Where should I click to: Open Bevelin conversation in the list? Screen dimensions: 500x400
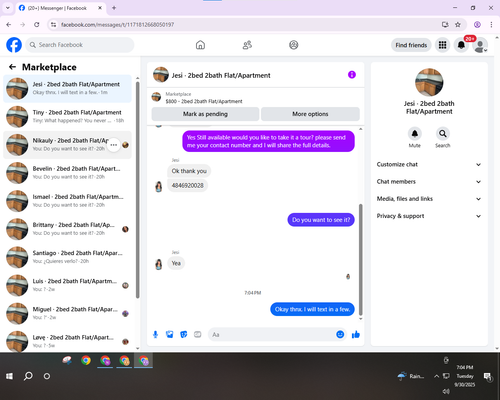click(67, 173)
